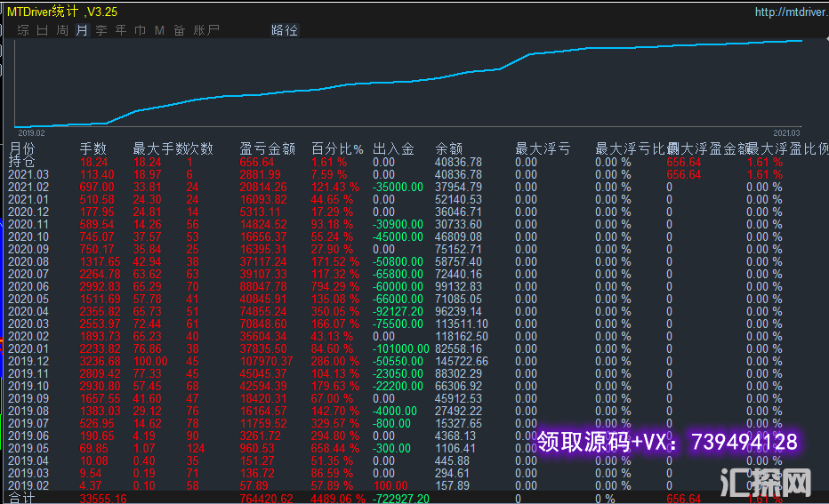Select the 2020.06 month row
The image size is (829, 504).
[x=28, y=286]
